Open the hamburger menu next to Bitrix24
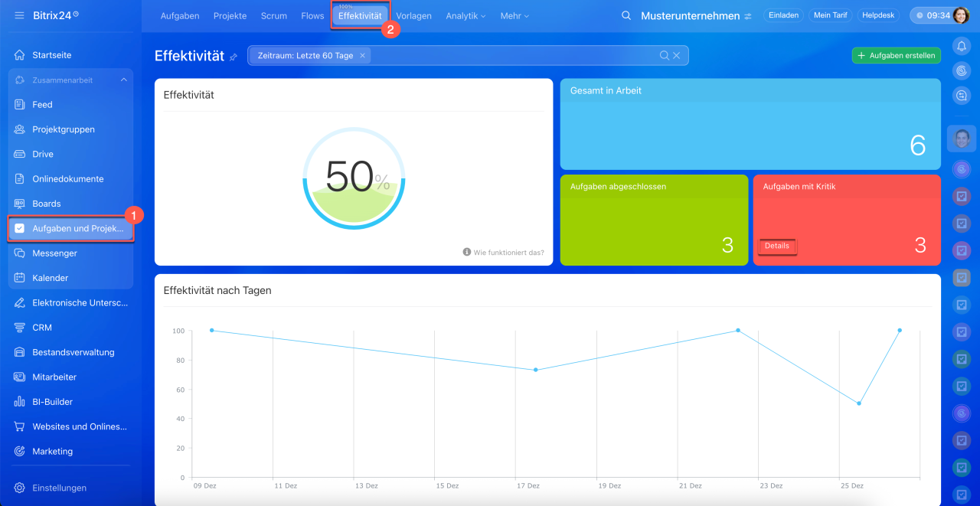This screenshot has height=506, width=980. (19, 15)
